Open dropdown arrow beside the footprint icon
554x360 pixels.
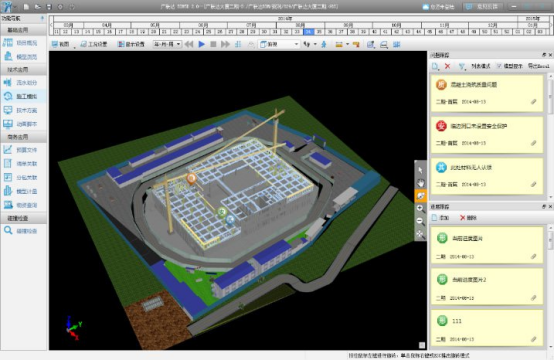(x=315, y=45)
